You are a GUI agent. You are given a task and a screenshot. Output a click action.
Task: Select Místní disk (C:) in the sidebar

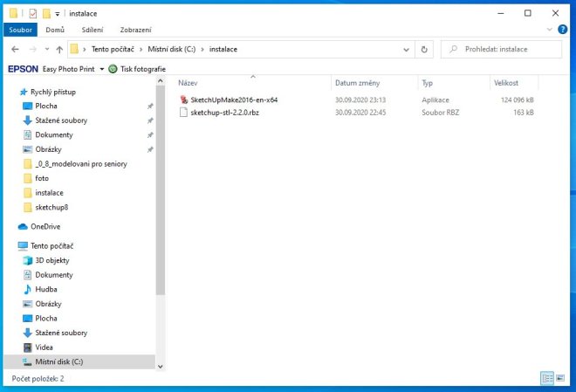pos(58,361)
